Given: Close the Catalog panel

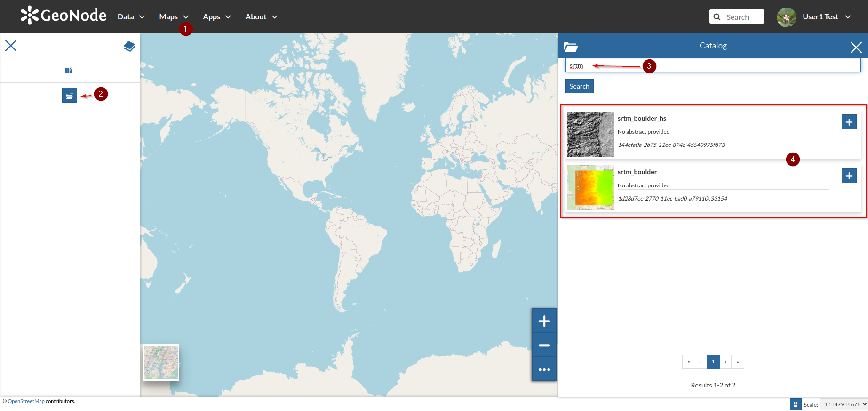Looking at the screenshot, I should [856, 47].
